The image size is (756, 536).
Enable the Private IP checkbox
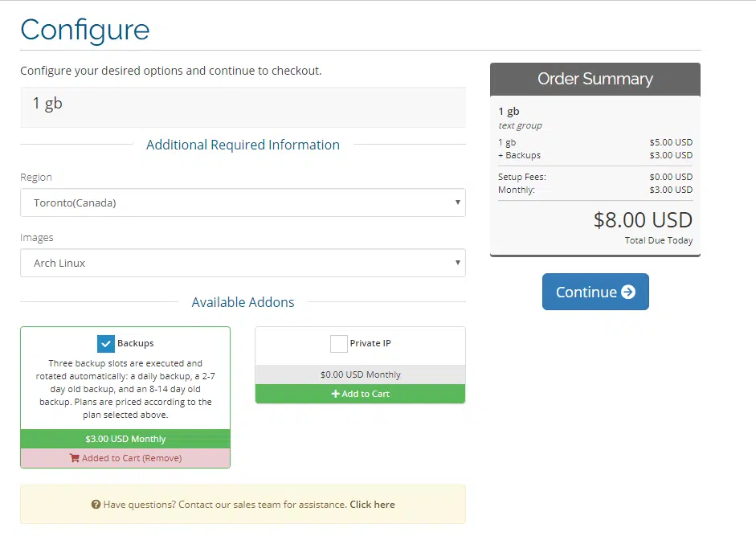[x=338, y=343]
